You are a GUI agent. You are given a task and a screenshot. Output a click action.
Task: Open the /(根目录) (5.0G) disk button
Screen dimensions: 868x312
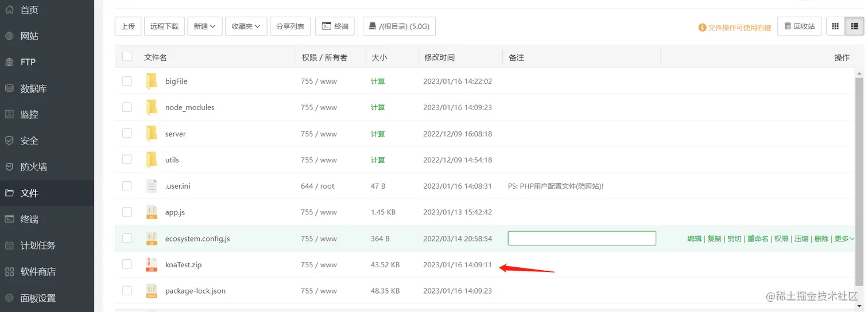coord(400,26)
